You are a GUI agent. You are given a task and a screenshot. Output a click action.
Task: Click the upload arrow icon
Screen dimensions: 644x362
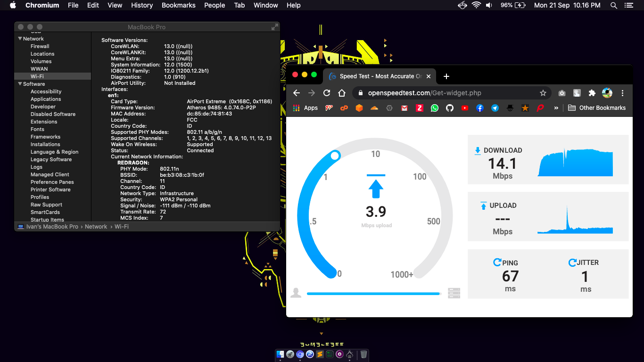coord(483,206)
